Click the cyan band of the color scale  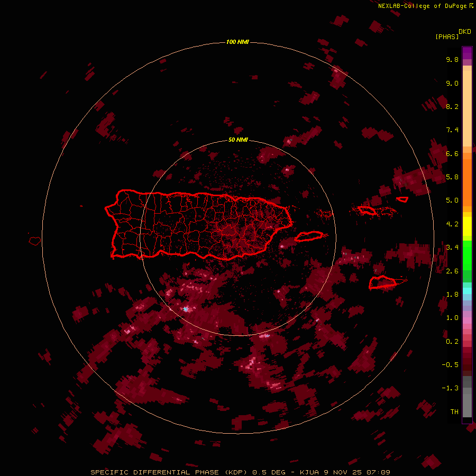tap(467, 291)
